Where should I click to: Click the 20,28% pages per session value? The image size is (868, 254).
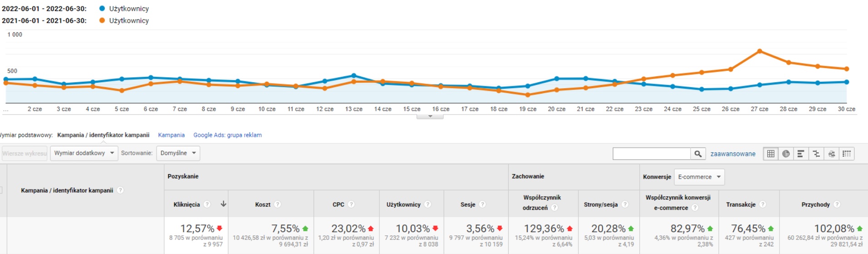(608, 229)
